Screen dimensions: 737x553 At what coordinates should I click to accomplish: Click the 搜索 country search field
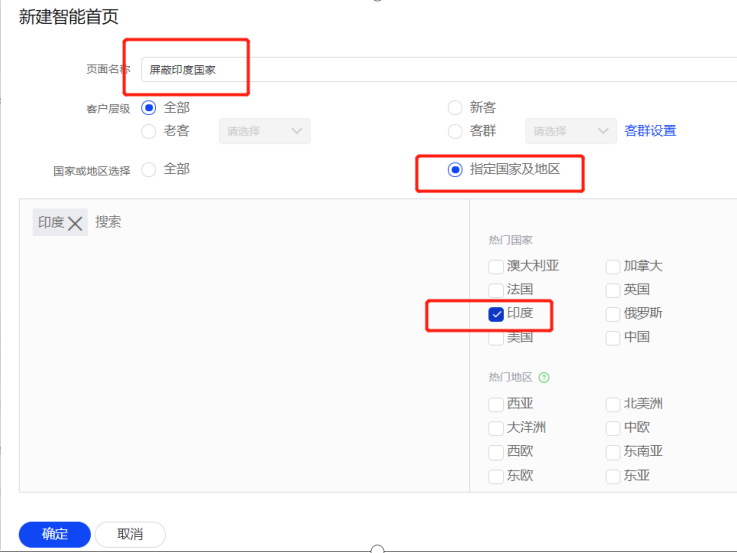(x=109, y=222)
